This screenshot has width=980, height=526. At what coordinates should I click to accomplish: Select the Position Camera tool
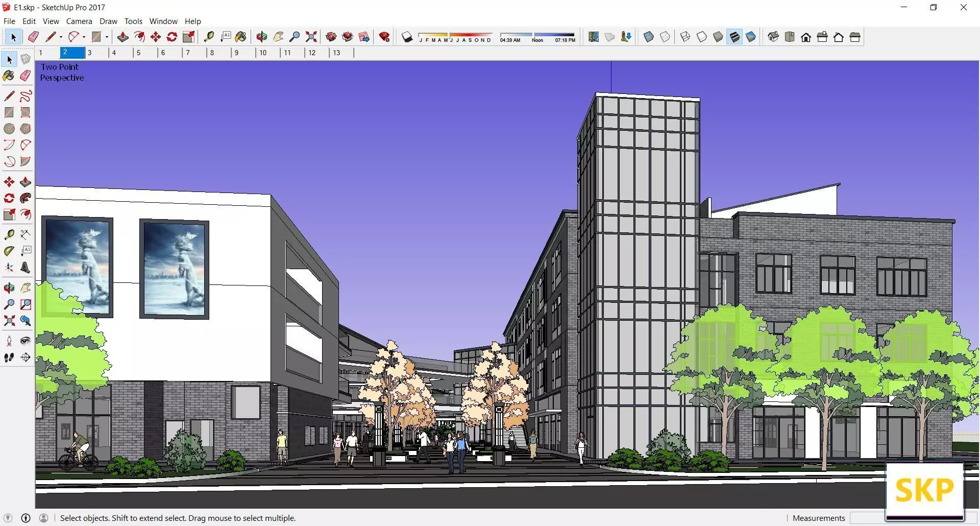pos(9,341)
